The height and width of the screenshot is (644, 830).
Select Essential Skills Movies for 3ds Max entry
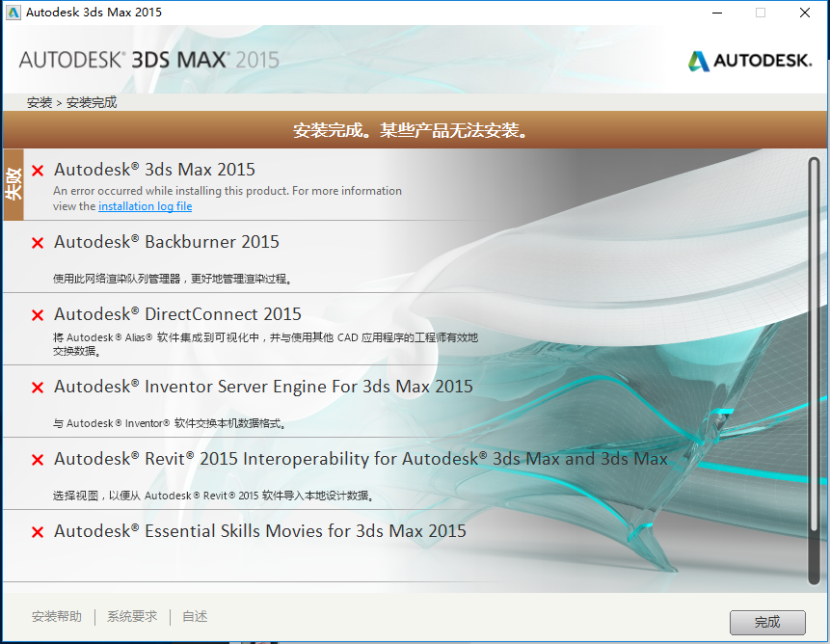point(260,531)
